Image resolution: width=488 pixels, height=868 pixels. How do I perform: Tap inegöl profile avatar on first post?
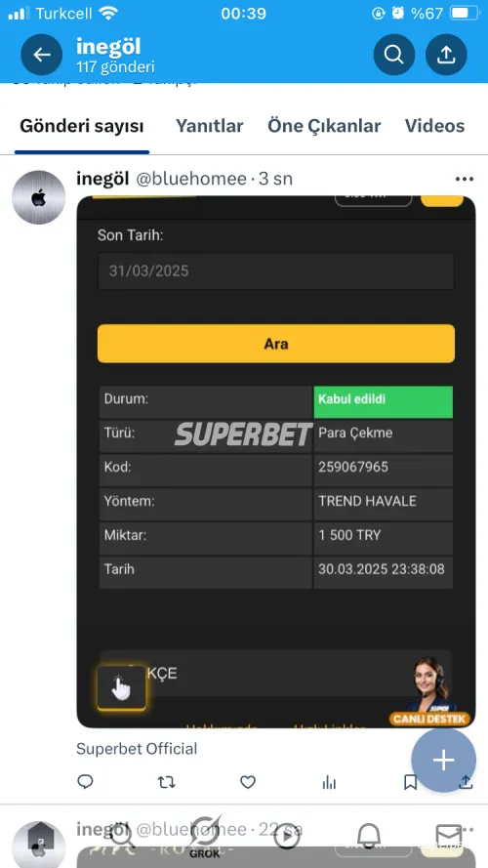[x=39, y=197]
